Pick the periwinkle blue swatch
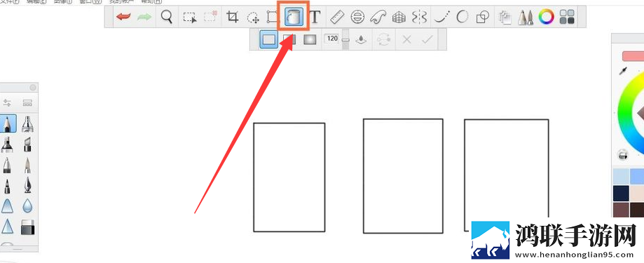Screen dimensions: 644x263 [637, 176]
